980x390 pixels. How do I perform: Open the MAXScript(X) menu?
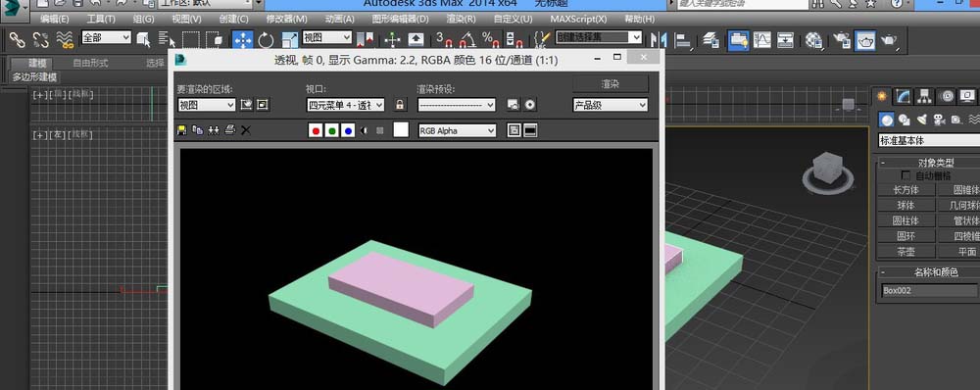click(x=578, y=19)
